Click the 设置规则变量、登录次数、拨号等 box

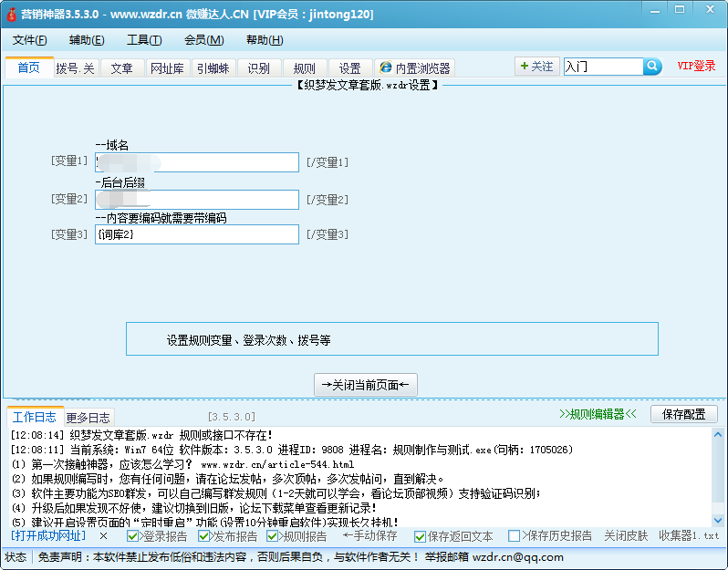click(392, 339)
